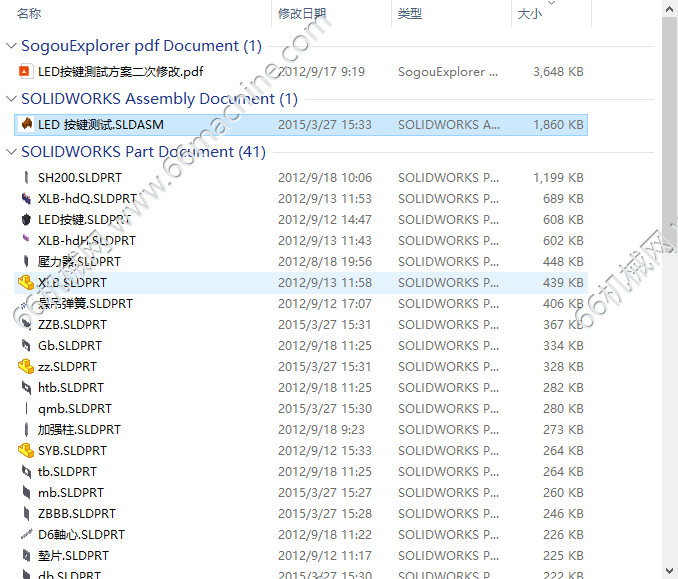Click the yellow icon of SYB.SLDPRT
The width and height of the screenshot is (678, 579).
[26, 450]
